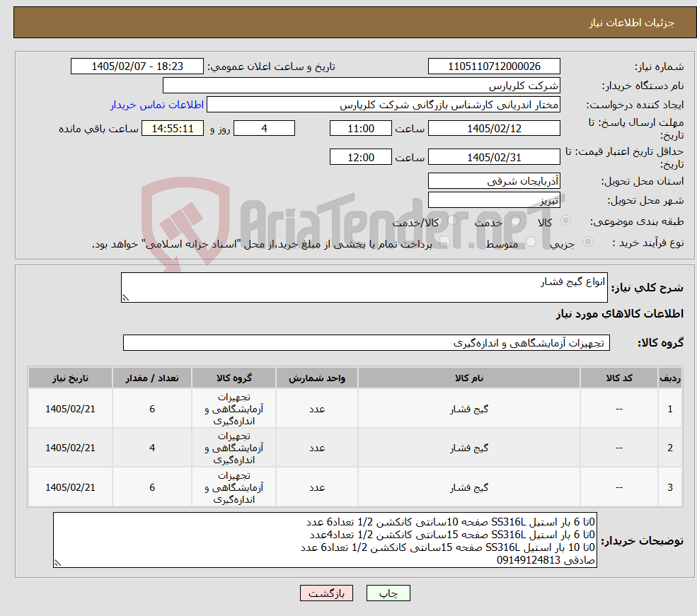Click the buyer notes text area
Image resolution: width=697 pixels, height=616 pixels.
[x=325, y=540]
